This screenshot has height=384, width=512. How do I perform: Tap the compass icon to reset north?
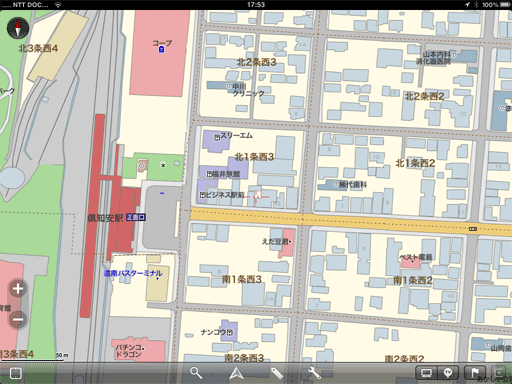pos(18,28)
